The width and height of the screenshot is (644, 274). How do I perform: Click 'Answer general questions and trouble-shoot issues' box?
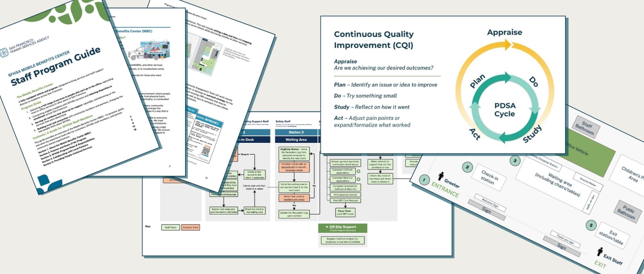[x=346, y=163]
